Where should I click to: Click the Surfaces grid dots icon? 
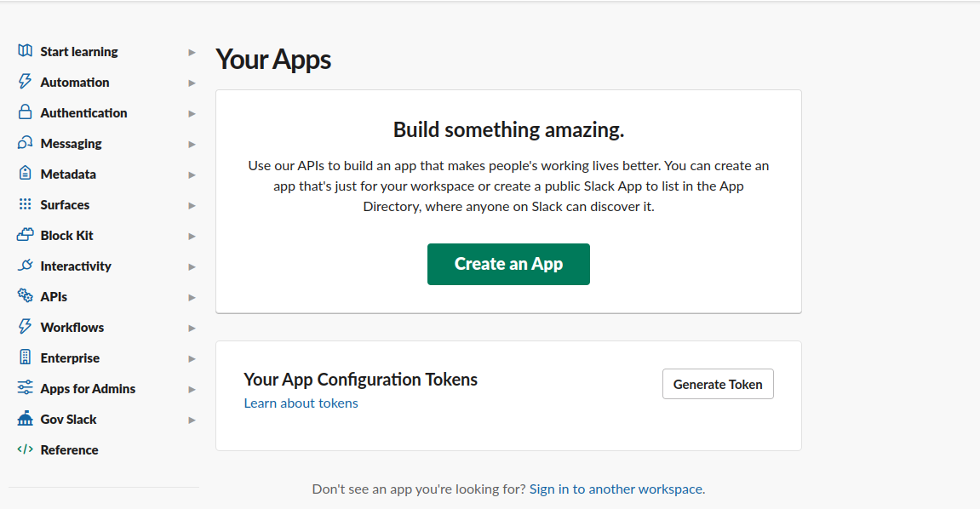coord(25,203)
